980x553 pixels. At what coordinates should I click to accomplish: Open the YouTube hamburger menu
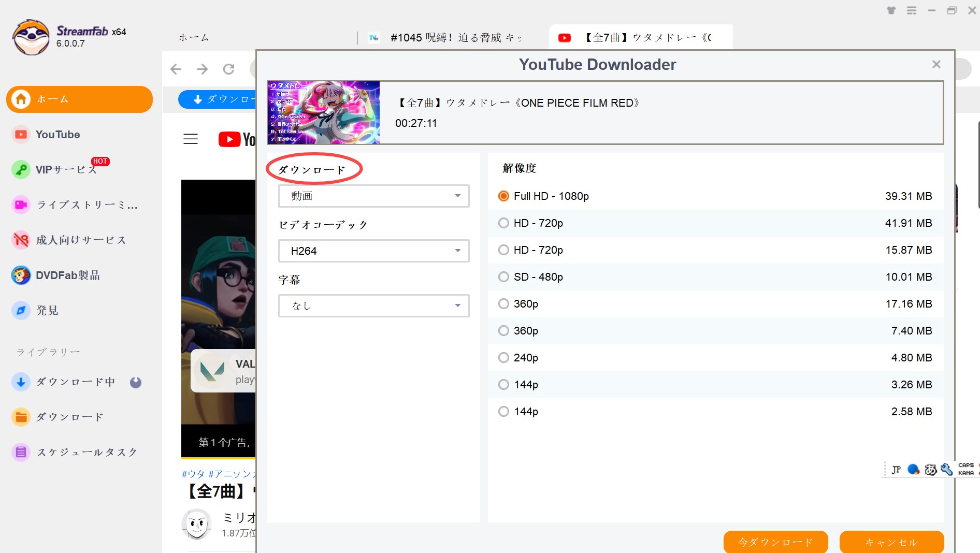coord(191,139)
